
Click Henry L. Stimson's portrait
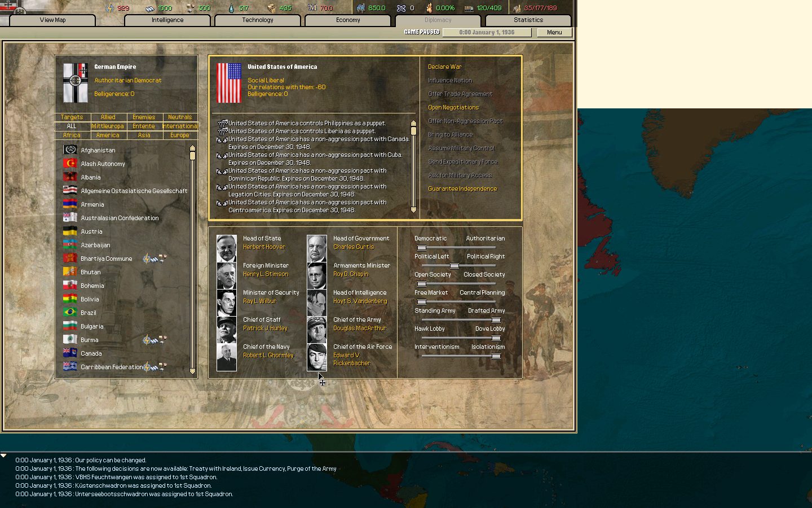click(x=227, y=275)
